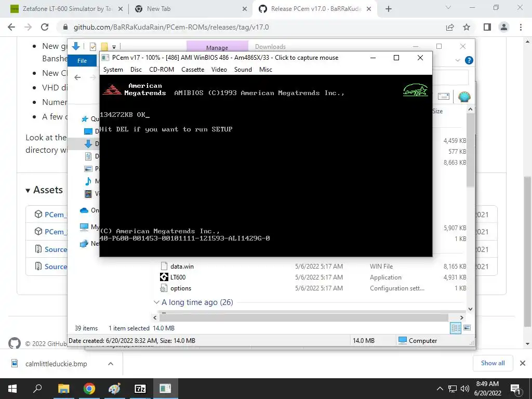532x399 pixels.
Task: Click the File tab in File Explorer
Action: click(x=82, y=61)
